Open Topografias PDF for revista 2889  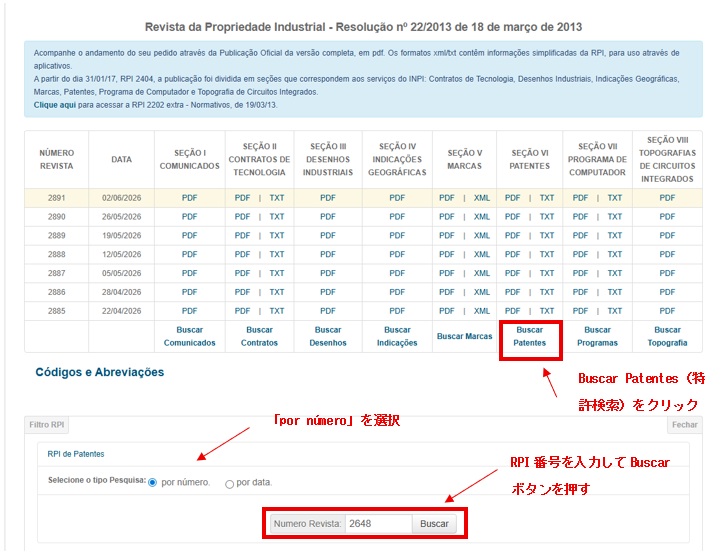(667, 236)
